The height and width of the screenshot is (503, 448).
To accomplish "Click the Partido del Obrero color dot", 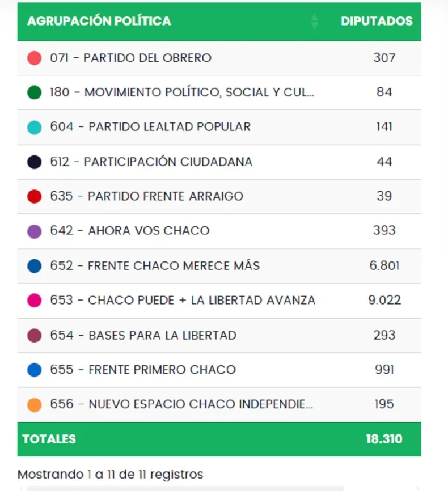I will point(35,58).
